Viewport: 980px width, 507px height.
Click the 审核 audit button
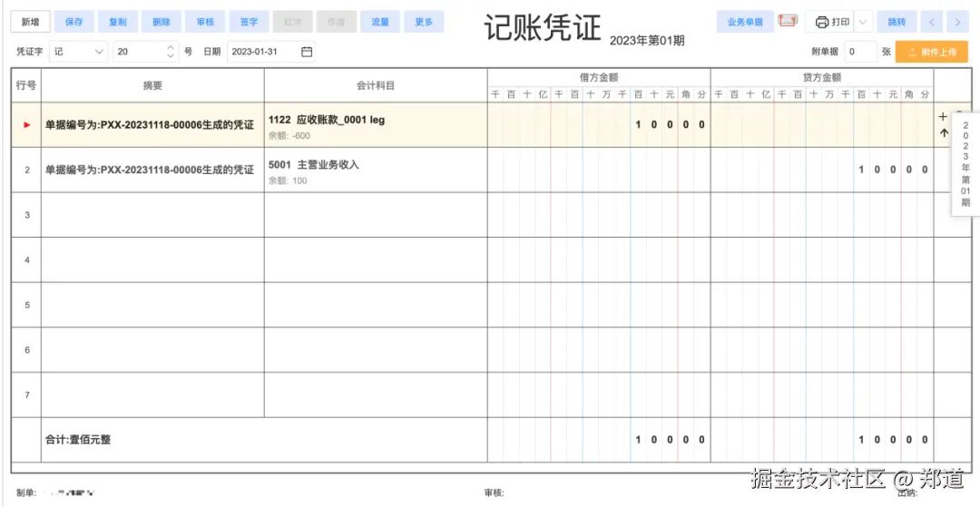[205, 22]
